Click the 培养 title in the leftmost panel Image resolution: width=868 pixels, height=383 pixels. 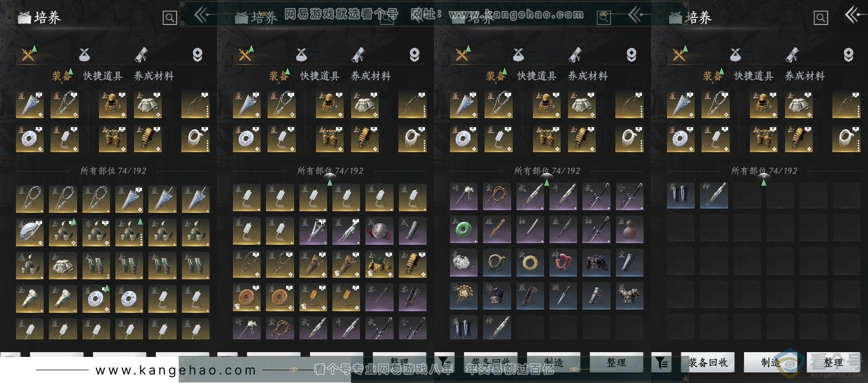[47, 18]
